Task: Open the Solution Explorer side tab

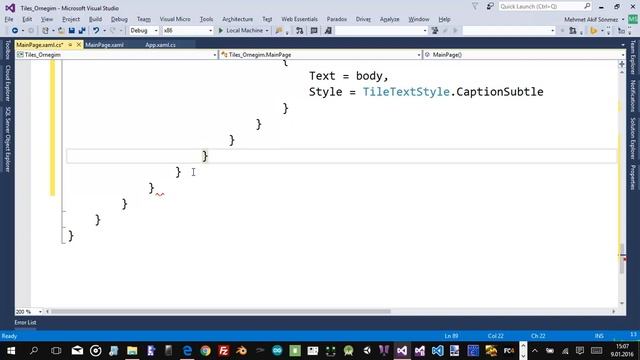Action: (633, 138)
